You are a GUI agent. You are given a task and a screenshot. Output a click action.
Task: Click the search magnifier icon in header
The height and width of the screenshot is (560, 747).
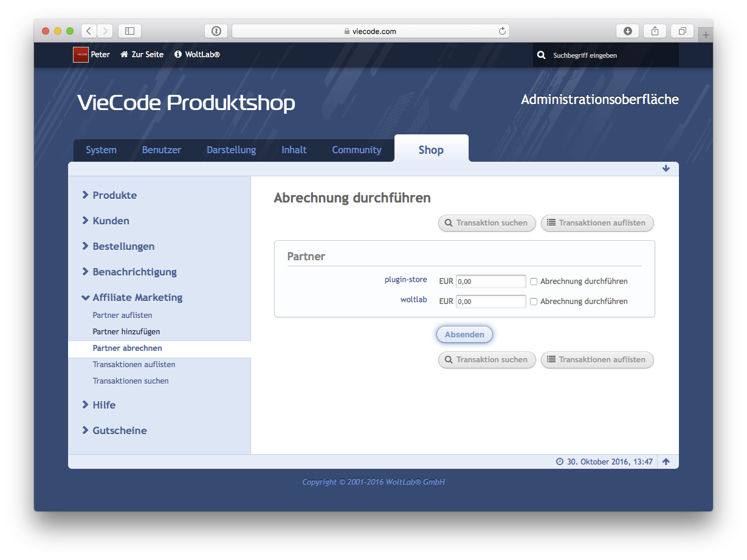point(541,55)
